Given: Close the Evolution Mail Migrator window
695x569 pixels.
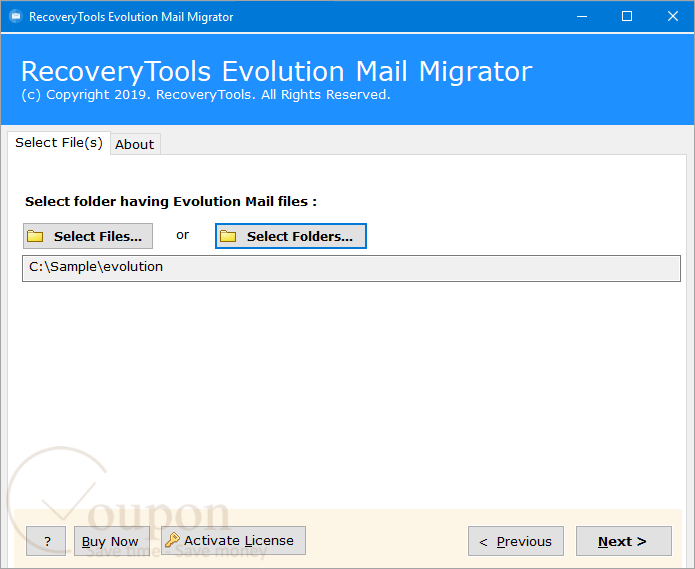Looking at the screenshot, I should [x=672, y=16].
